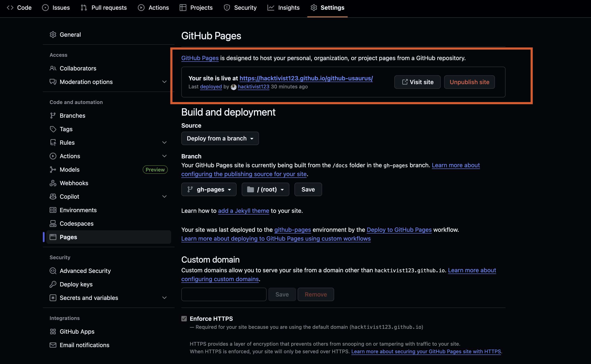Click the Pull requests branch icon
The width and height of the screenshot is (591, 364).
pos(84,8)
